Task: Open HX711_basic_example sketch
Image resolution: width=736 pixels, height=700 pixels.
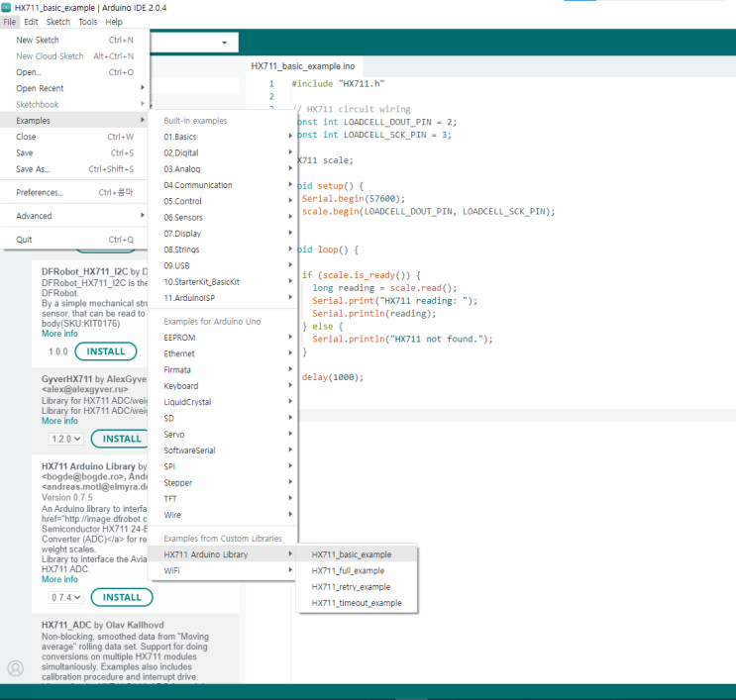Action: tap(357, 554)
